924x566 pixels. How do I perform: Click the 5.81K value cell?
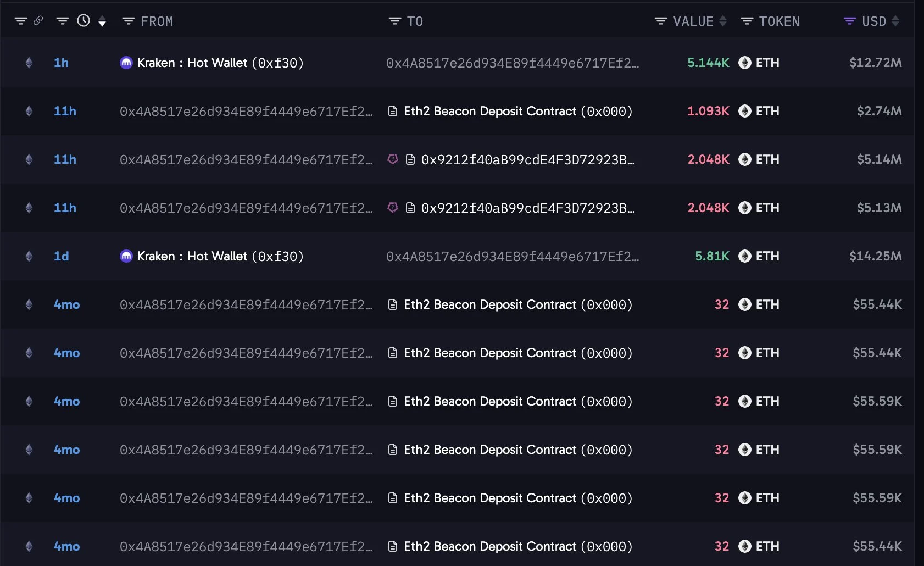712,256
